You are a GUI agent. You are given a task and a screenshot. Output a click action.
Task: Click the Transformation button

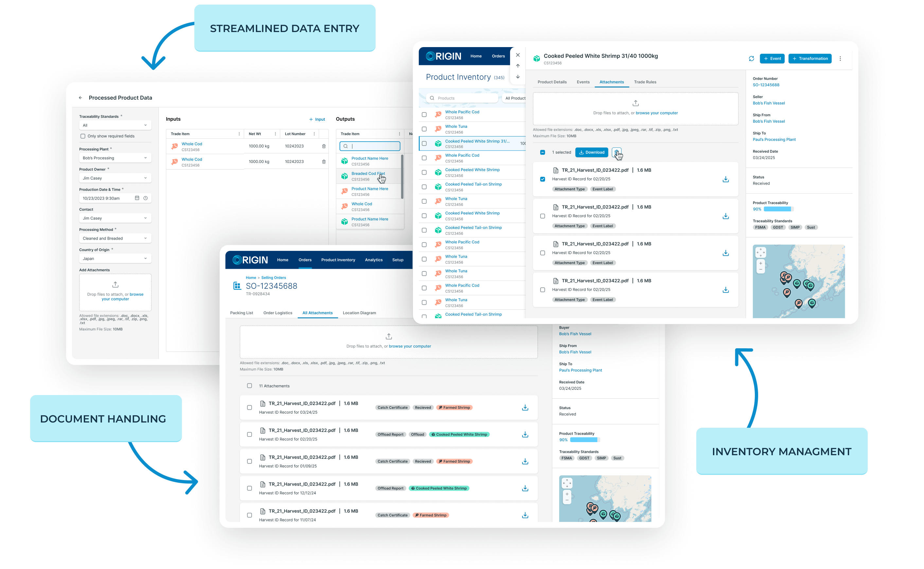click(809, 59)
